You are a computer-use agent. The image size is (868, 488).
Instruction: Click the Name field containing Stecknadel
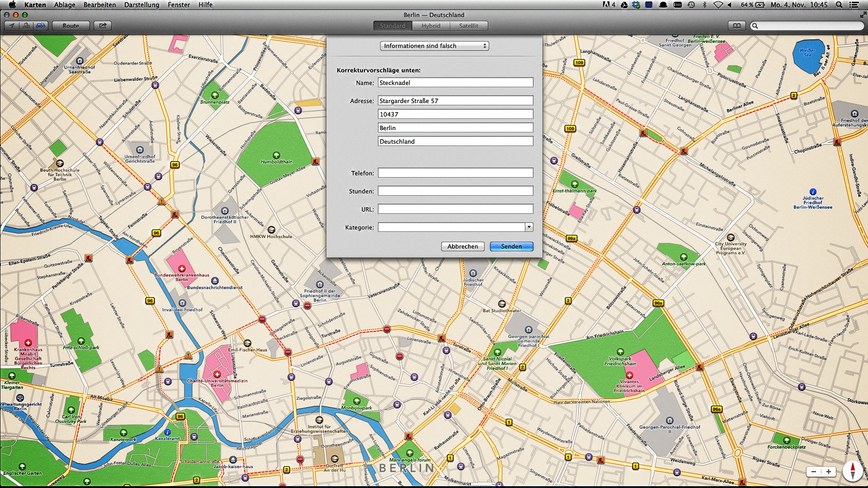tap(455, 83)
